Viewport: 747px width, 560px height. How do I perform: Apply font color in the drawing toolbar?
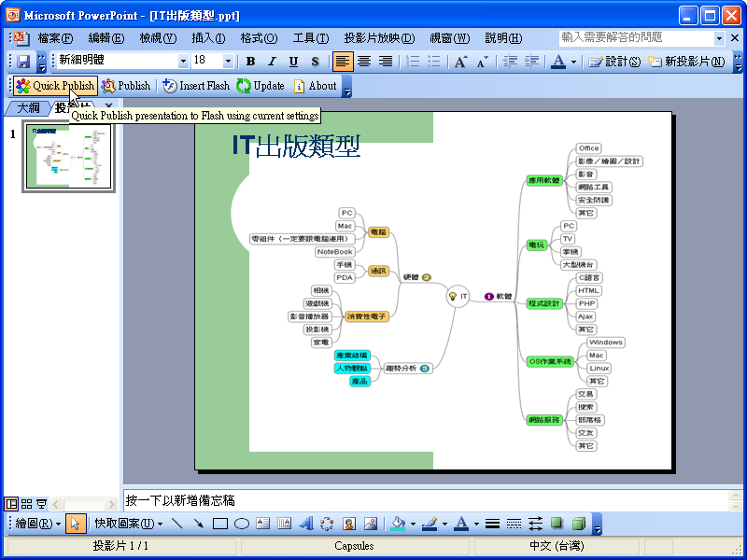[461, 524]
